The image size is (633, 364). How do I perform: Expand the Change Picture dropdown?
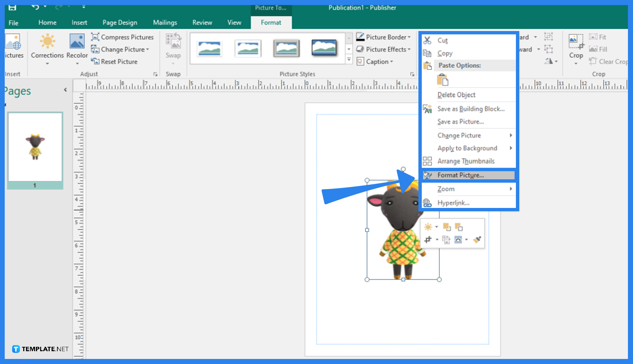coord(121,49)
